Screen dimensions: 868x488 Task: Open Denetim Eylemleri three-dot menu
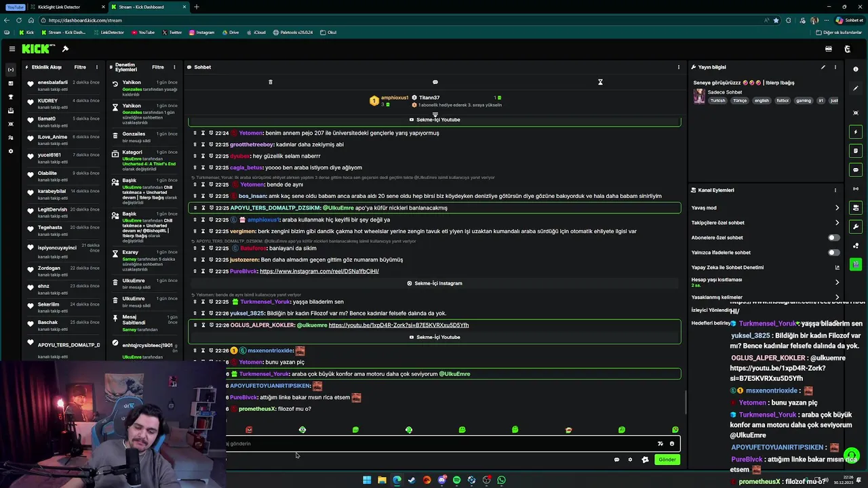[174, 67]
